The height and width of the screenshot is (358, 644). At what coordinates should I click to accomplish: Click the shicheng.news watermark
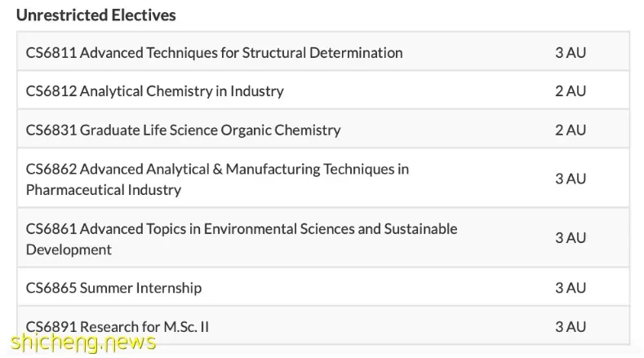pos(83,342)
